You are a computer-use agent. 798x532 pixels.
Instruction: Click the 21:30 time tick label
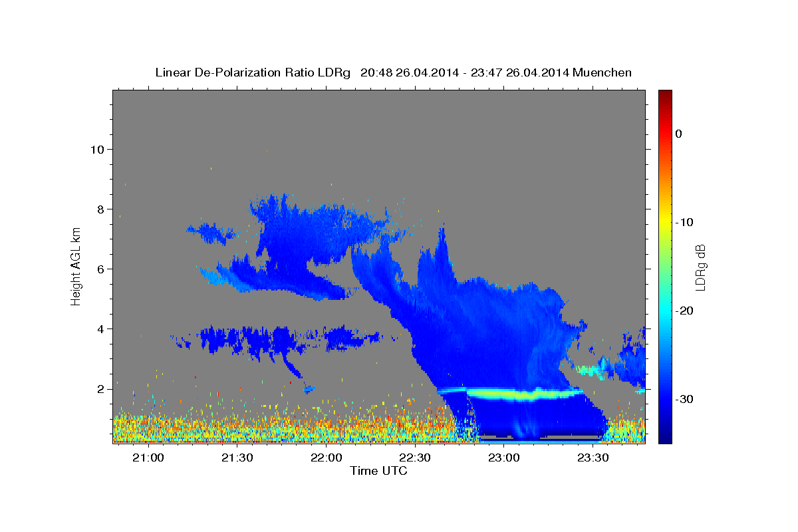pos(237,458)
